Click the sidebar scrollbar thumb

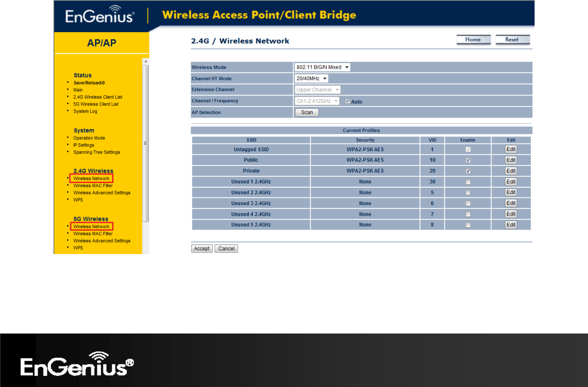tap(146, 143)
